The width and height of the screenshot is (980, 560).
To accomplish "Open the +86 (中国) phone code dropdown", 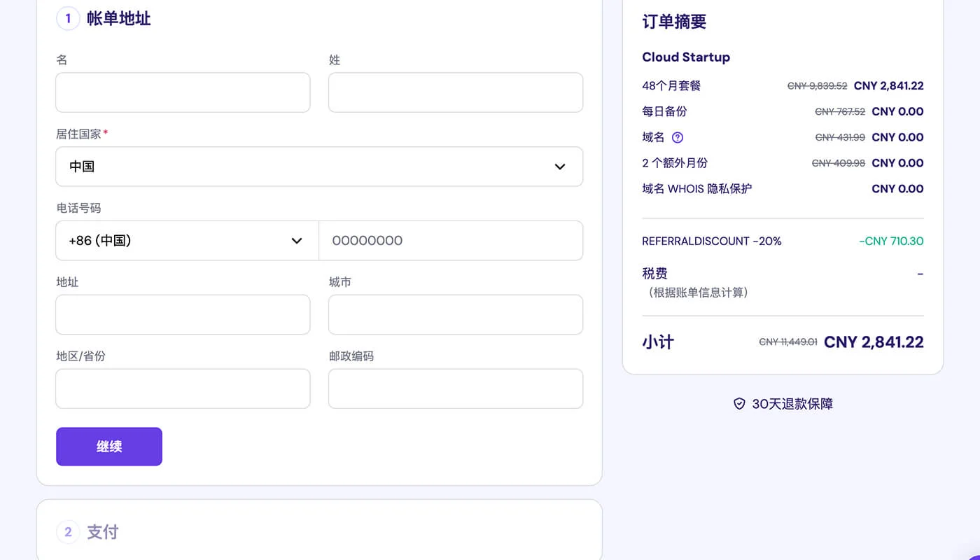I will click(186, 240).
